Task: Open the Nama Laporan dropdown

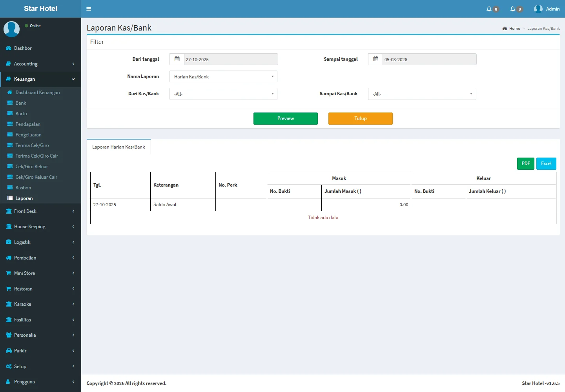Action: tap(223, 76)
